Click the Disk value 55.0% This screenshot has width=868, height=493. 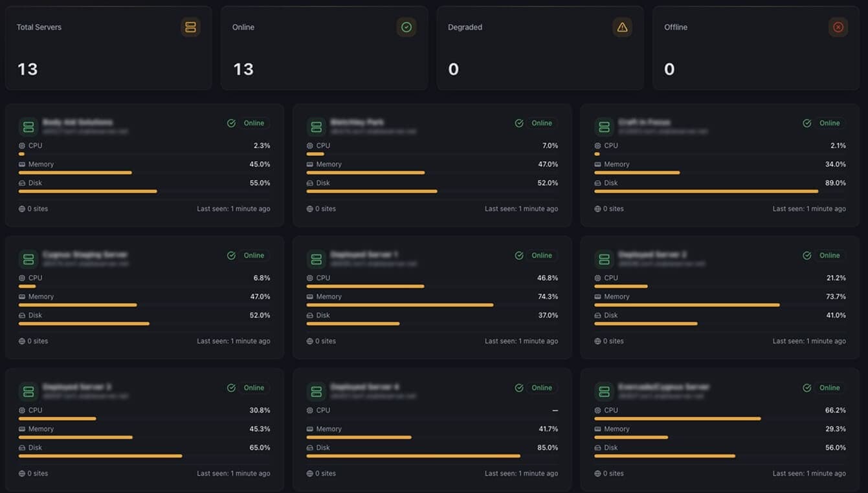click(x=260, y=183)
